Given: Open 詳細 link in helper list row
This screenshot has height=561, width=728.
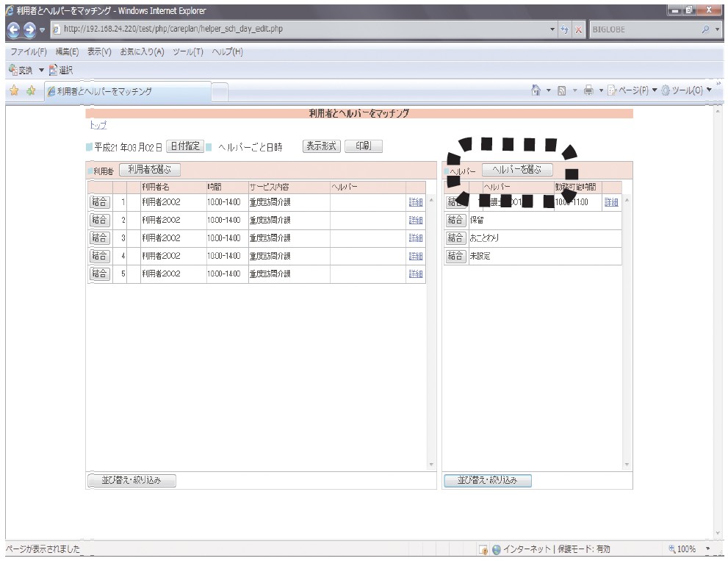Looking at the screenshot, I should [x=611, y=202].
